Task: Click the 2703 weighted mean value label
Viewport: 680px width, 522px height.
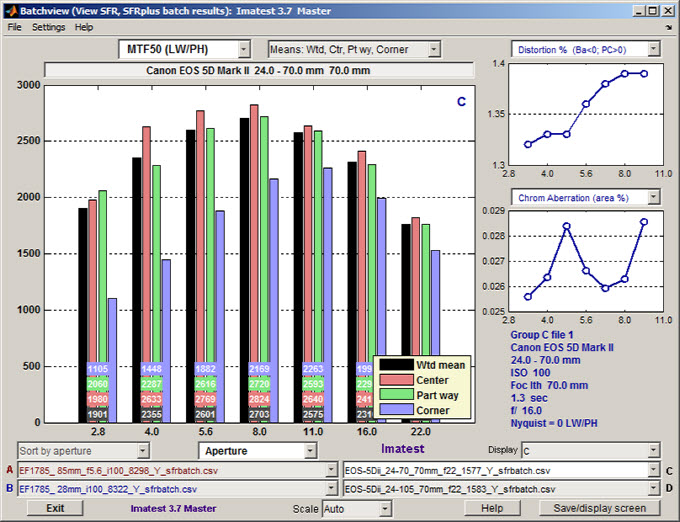Action: (259, 414)
